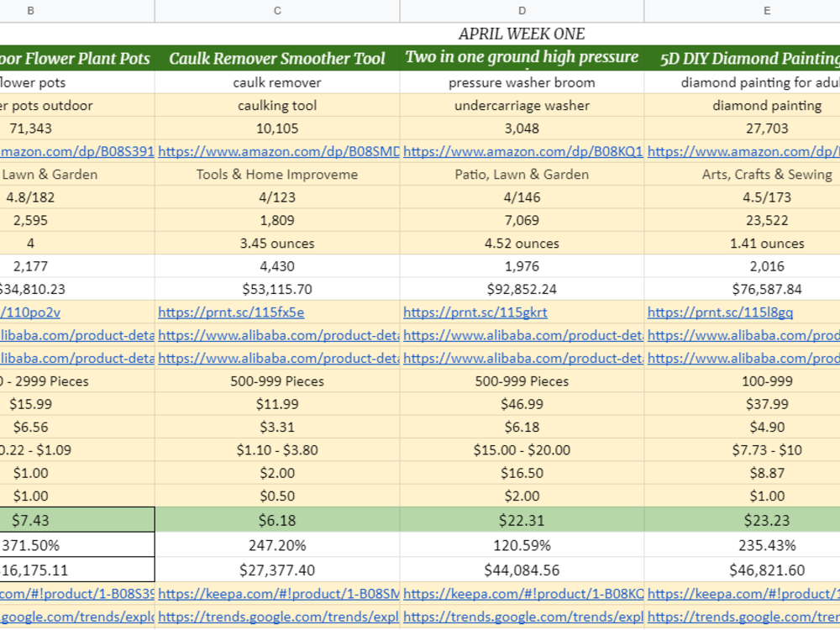Click the cell showing $44,084.56
The width and height of the screenshot is (840, 630).
[522, 570]
